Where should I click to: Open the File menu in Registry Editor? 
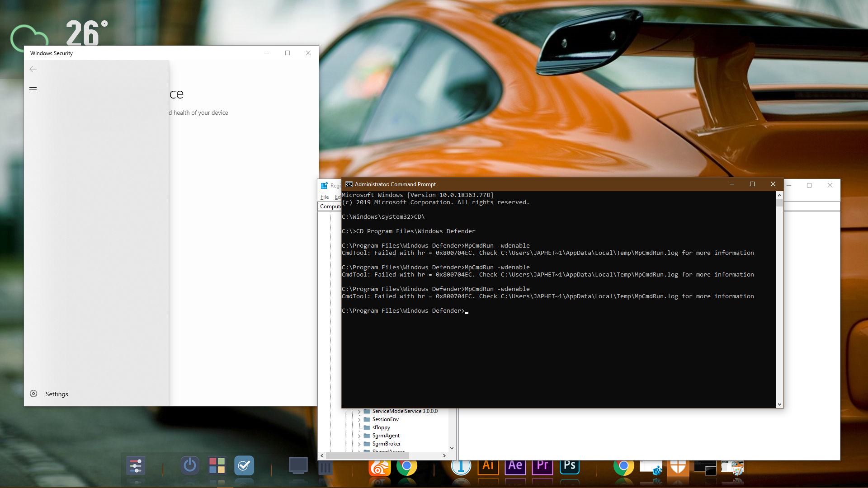325,197
